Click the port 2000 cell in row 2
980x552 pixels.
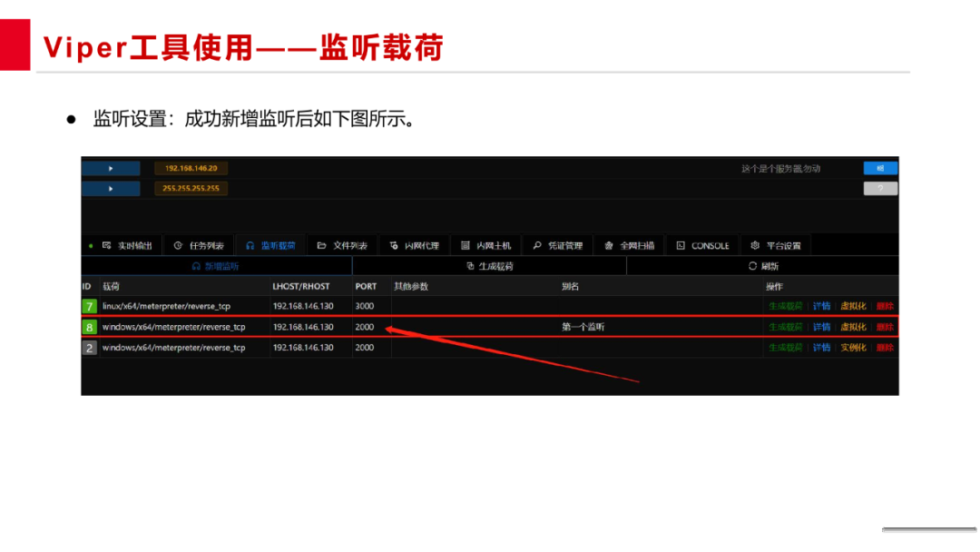click(365, 348)
